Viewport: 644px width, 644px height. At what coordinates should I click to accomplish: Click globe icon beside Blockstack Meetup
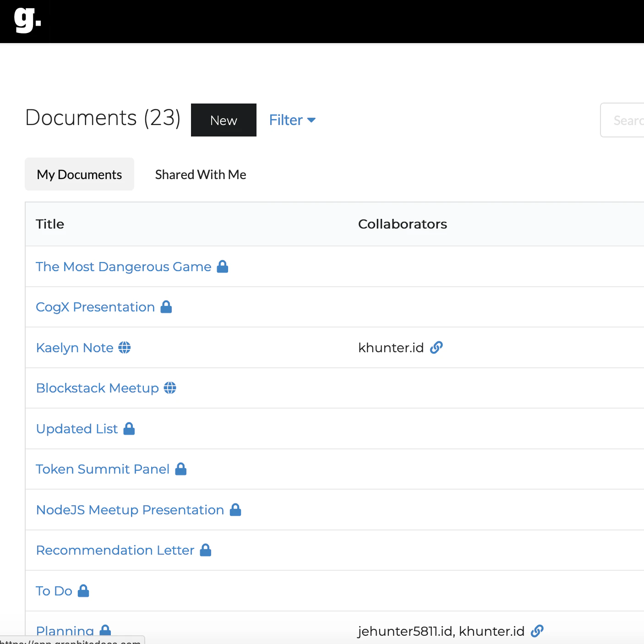(170, 388)
